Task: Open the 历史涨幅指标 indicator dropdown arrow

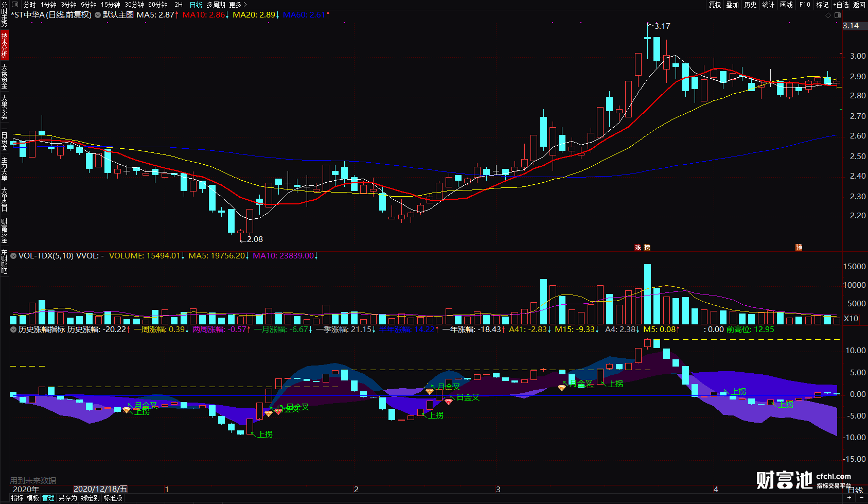Action: (13, 329)
